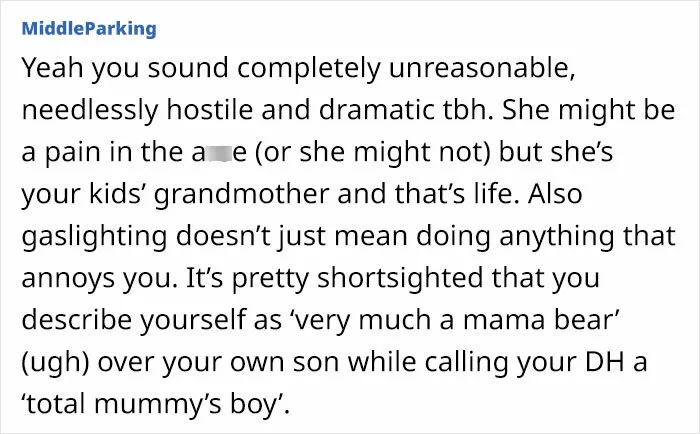700x434 pixels.
Task: Click the parenthetical '(or she might not)'
Action: [373, 152]
